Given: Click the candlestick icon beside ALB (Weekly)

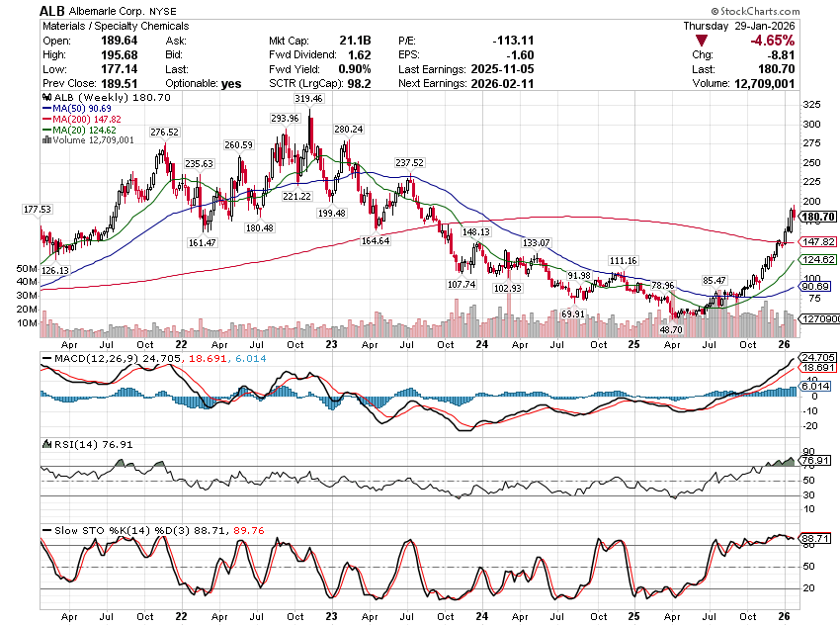Looking at the screenshot, I should (x=45, y=97).
